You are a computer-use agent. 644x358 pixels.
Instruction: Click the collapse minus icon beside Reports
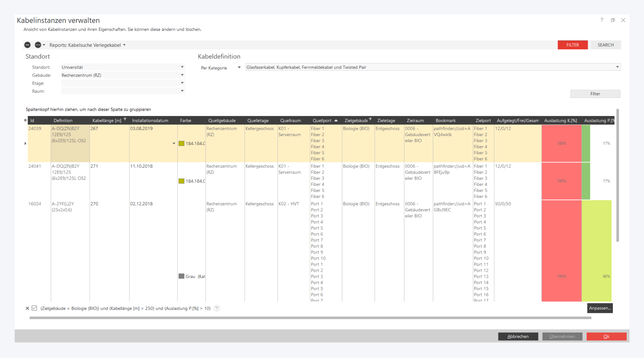pyautogui.click(x=28, y=45)
